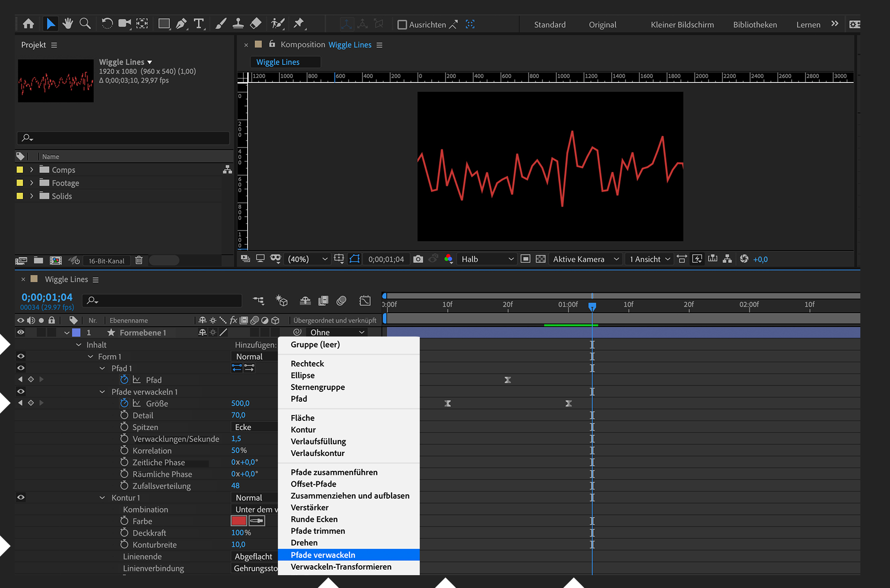Click the Home icon
This screenshot has height=588, width=890.
coord(29,24)
